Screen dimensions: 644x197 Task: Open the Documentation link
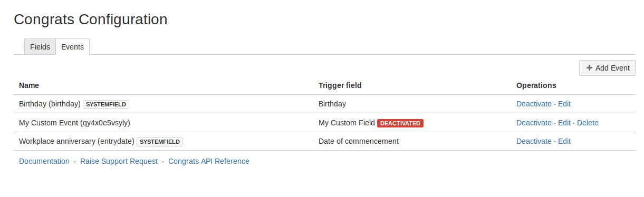pos(44,161)
